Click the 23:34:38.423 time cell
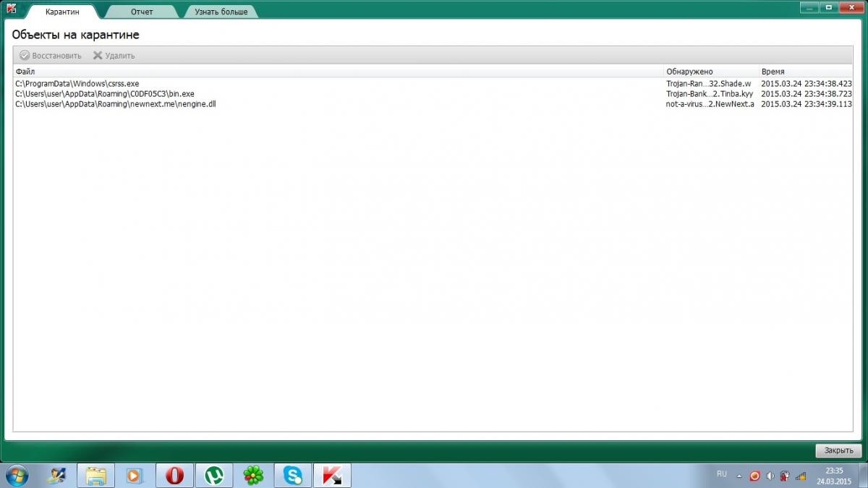Screen dimensions: 868x488 pos(807,84)
